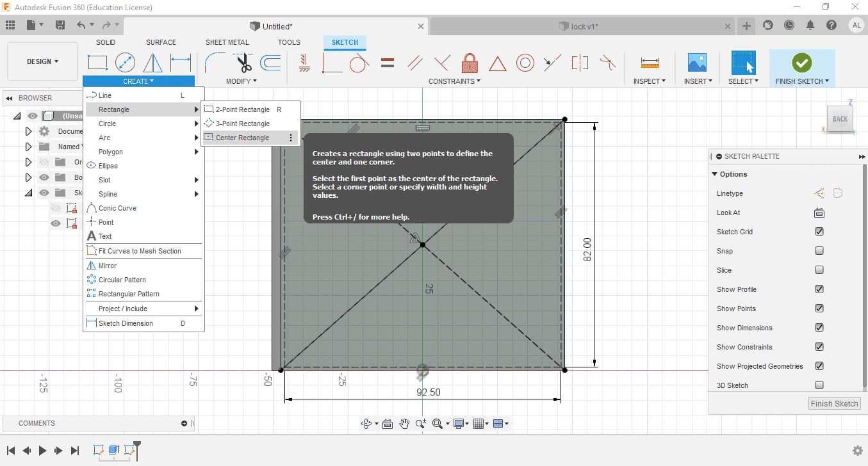Enable the Snap checkbox

(x=819, y=251)
